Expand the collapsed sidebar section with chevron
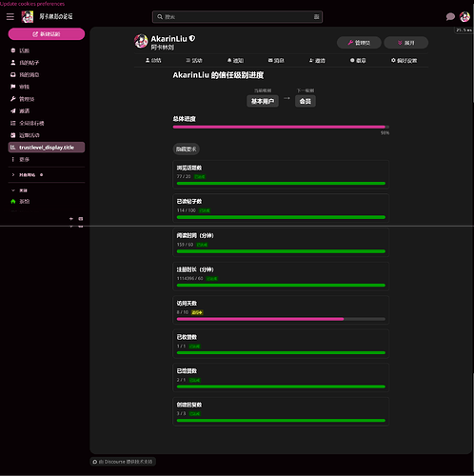This screenshot has width=474, height=476. click(x=13, y=175)
